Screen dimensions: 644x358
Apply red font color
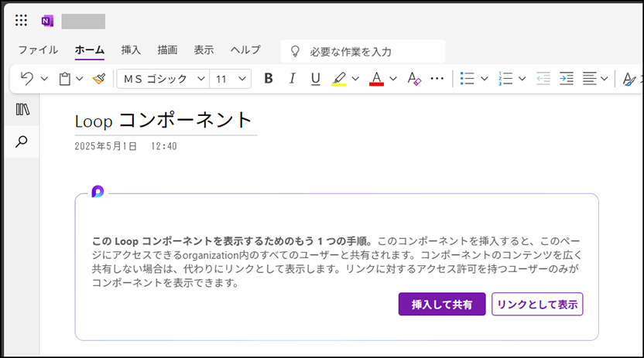coord(376,78)
